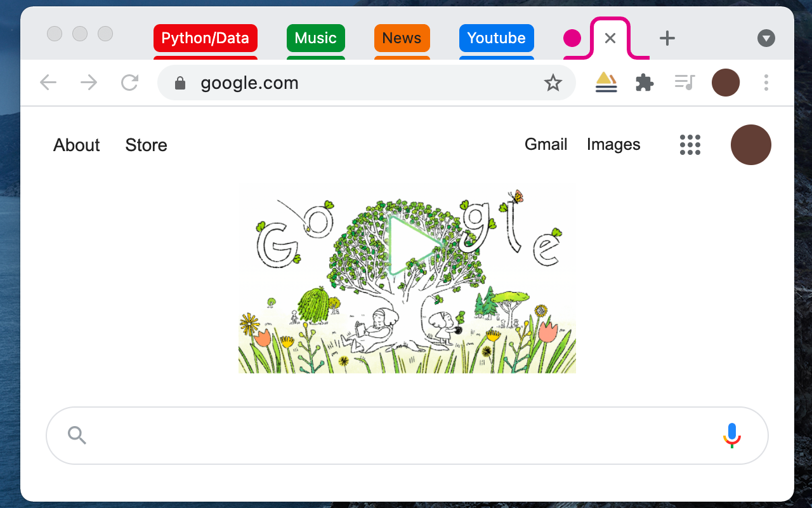Start voice search with microphone icon
The height and width of the screenshot is (508, 812).
click(x=732, y=436)
